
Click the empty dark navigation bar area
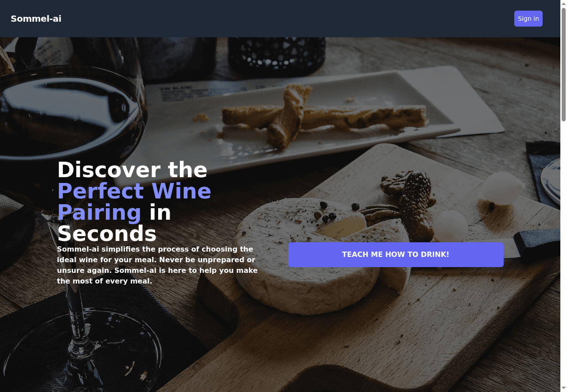tap(288, 19)
